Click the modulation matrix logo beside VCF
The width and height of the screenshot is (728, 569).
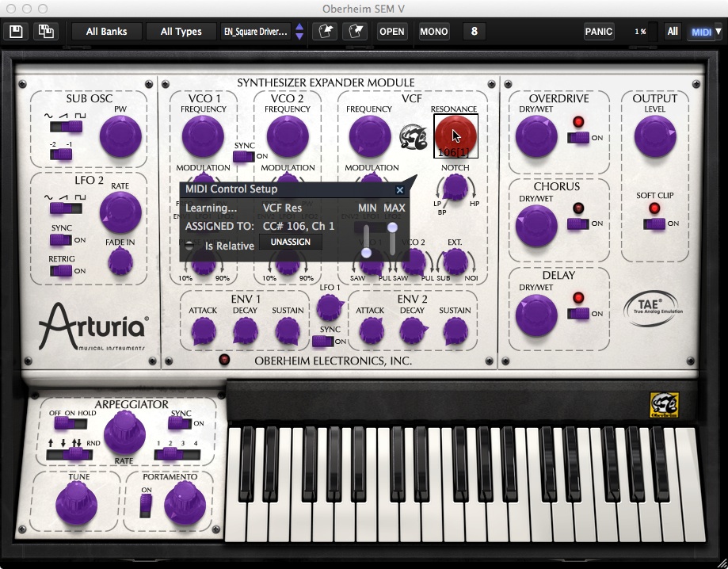point(412,136)
